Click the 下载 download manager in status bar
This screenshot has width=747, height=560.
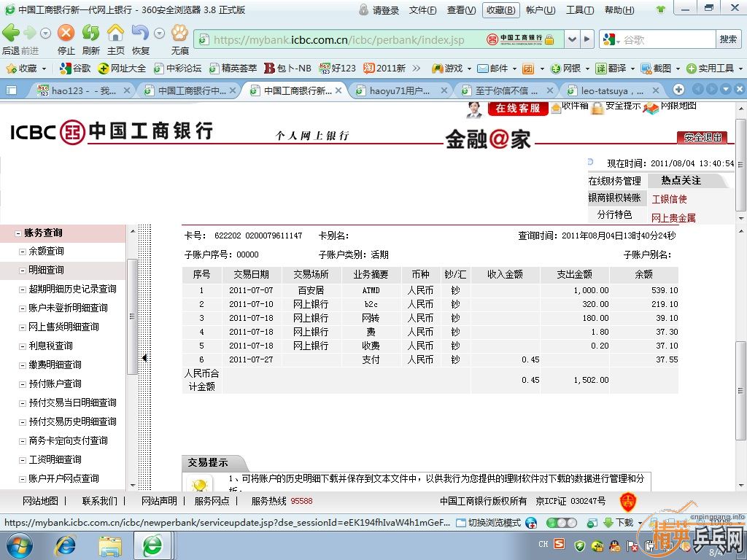coord(619,523)
